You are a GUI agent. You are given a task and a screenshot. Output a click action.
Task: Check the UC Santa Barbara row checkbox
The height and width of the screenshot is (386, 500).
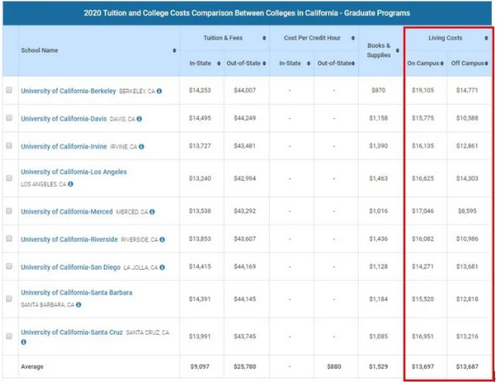[9, 299]
